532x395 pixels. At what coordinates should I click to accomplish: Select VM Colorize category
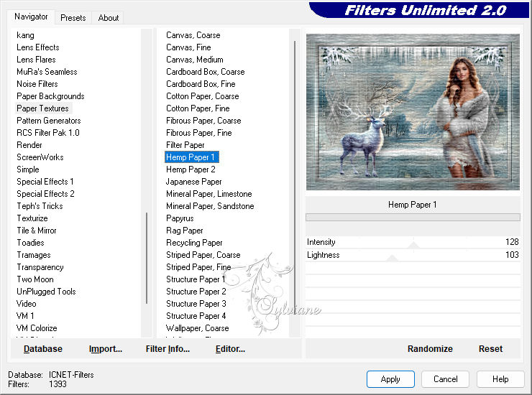(37, 328)
